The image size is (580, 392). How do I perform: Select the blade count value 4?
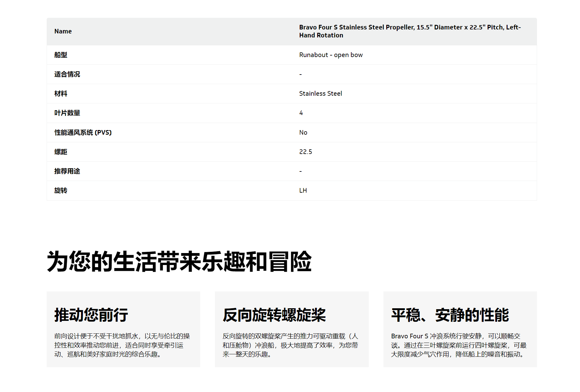coord(301,113)
